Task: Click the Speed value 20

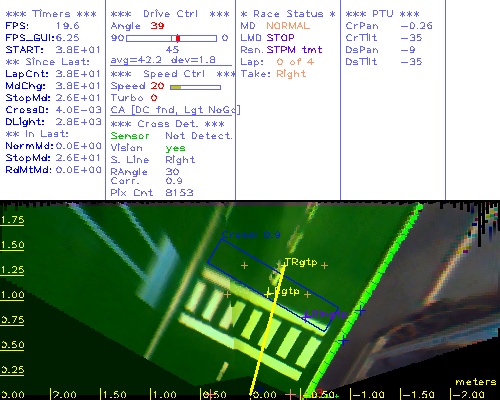Action: click(157, 86)
